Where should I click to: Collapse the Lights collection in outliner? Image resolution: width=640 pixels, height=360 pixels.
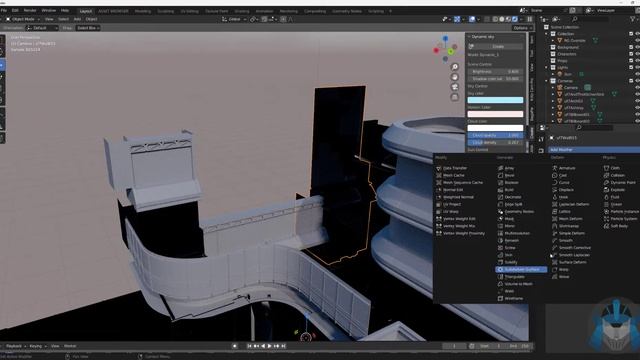(x=547, y=67)
